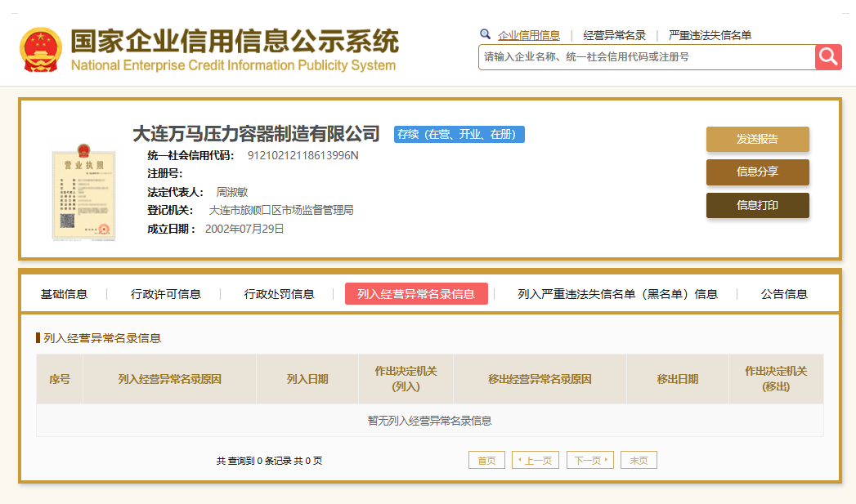Open the business license thumbnail image
The image size is (856, 504).
(x=83, y=193)
